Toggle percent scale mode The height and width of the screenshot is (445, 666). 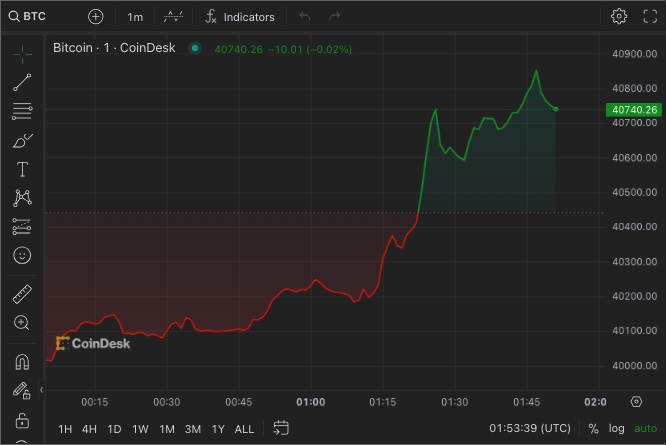[593, 428]
